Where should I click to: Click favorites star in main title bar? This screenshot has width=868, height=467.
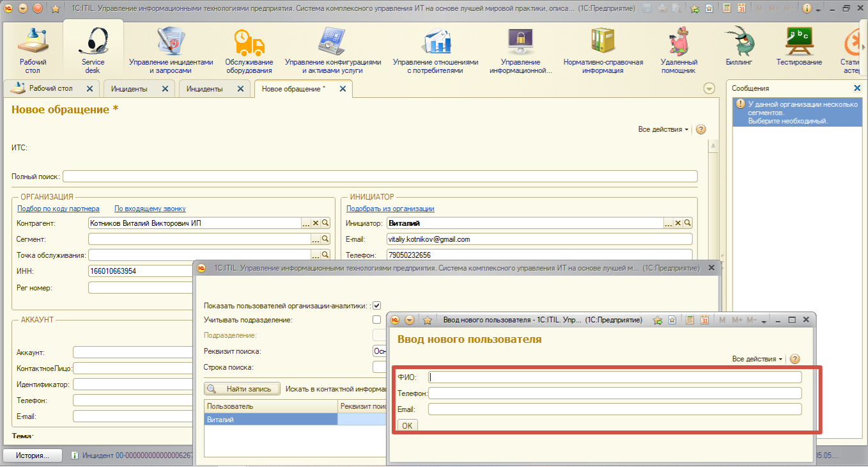tap(55, 8)
